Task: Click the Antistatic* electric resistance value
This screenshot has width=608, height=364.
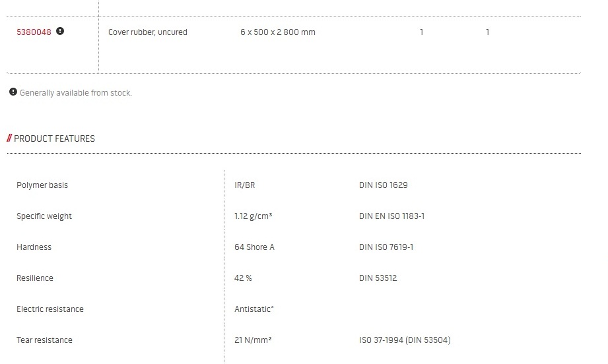Action: (254, 309)
